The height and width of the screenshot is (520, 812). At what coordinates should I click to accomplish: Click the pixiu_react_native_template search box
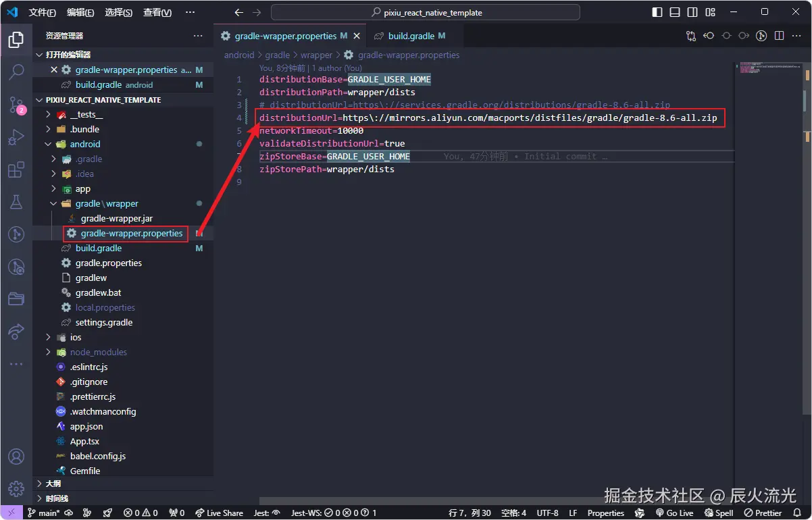point(426,12)
